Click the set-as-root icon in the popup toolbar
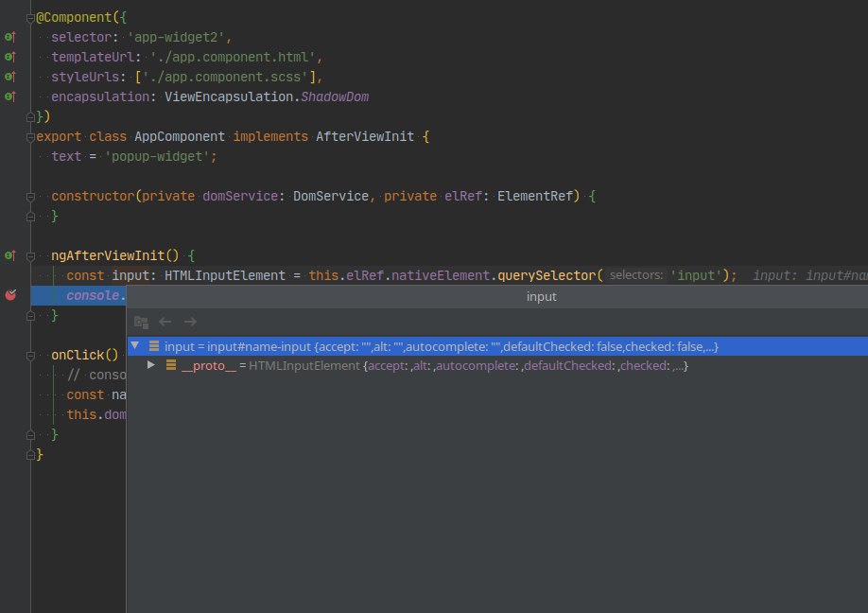Screen dimensions: 868x613 click(x=141, y=322)
